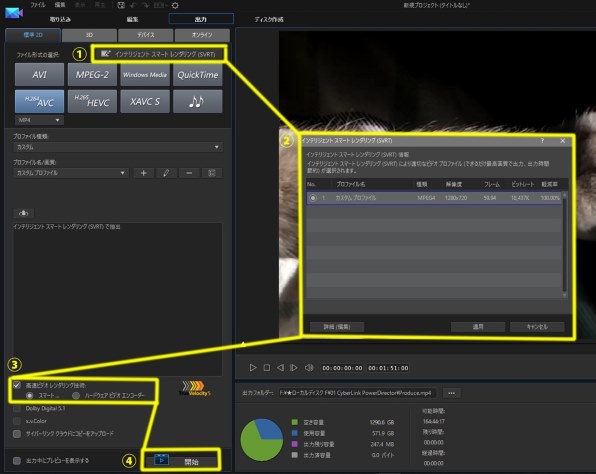Open the Create Disc module tab

pyautogui.click(x=269, y=19)
